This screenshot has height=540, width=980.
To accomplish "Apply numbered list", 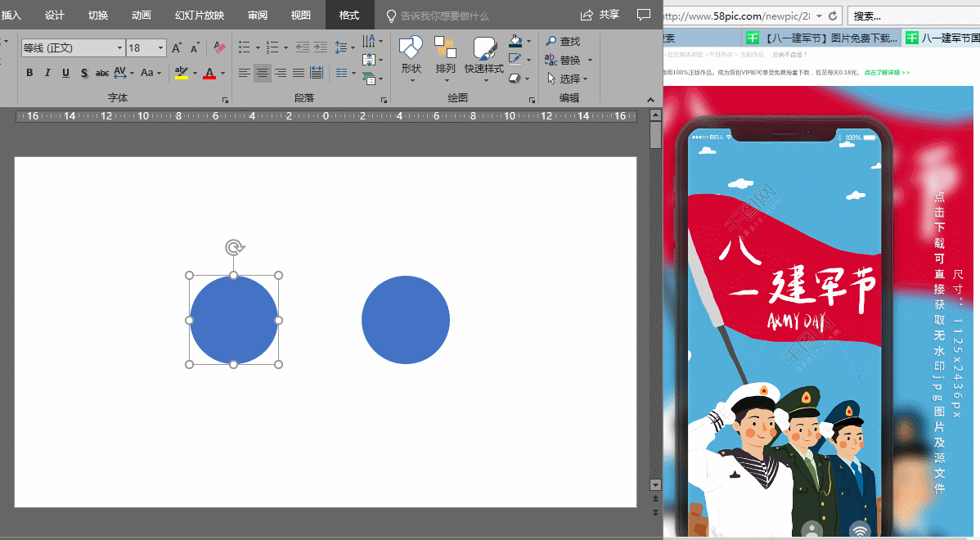I will pos(272,47).
